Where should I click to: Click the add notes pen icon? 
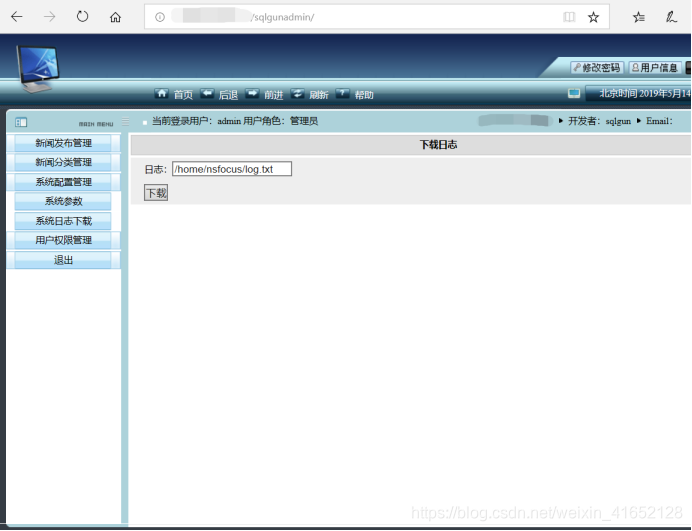[671, 17]
